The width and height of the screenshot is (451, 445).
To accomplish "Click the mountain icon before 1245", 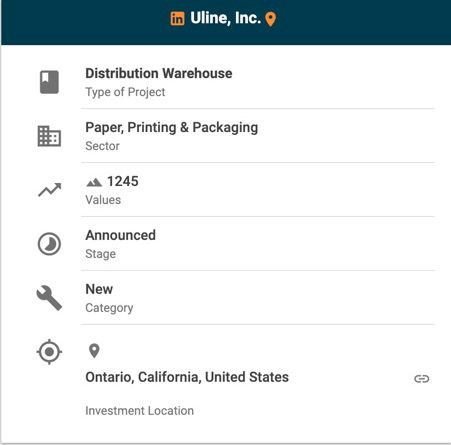I will pos(94,182).
